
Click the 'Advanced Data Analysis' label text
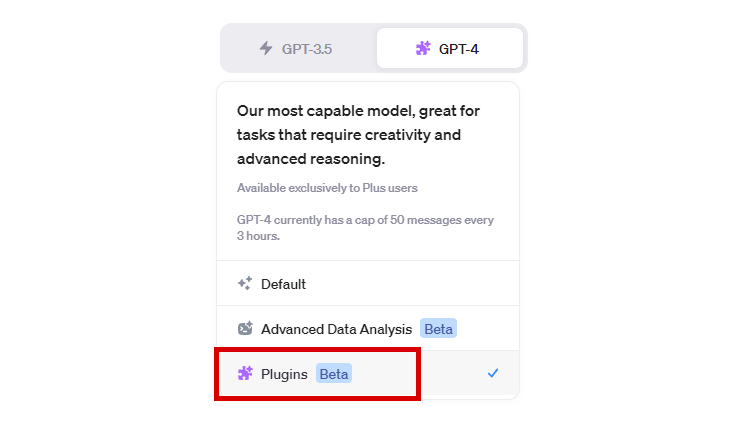click(337, 329)
